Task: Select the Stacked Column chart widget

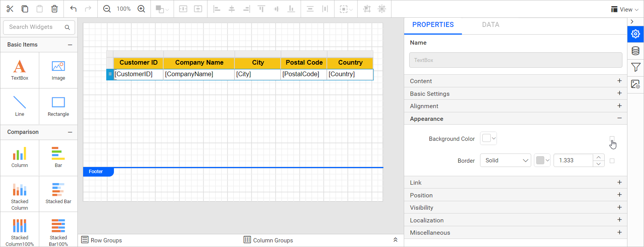Action: point(20,194)
